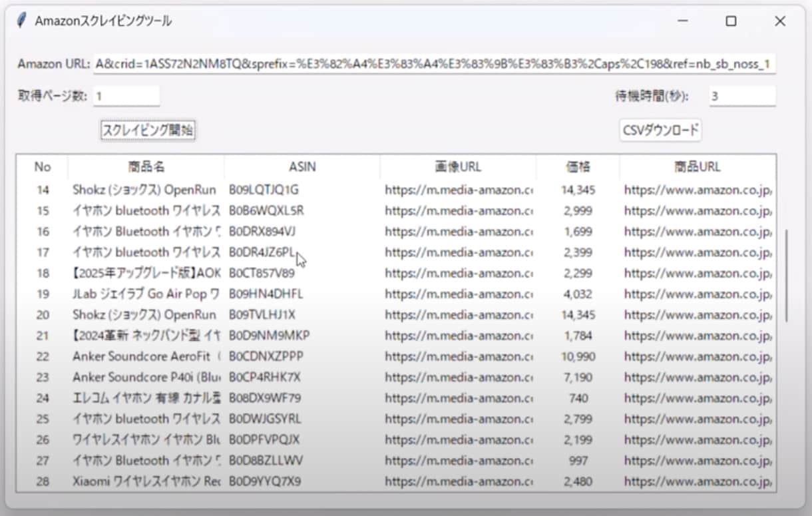This screenshot has width=812, height=516.
Task: Click row number 22 cell
Action: click(x=43, y=356)
